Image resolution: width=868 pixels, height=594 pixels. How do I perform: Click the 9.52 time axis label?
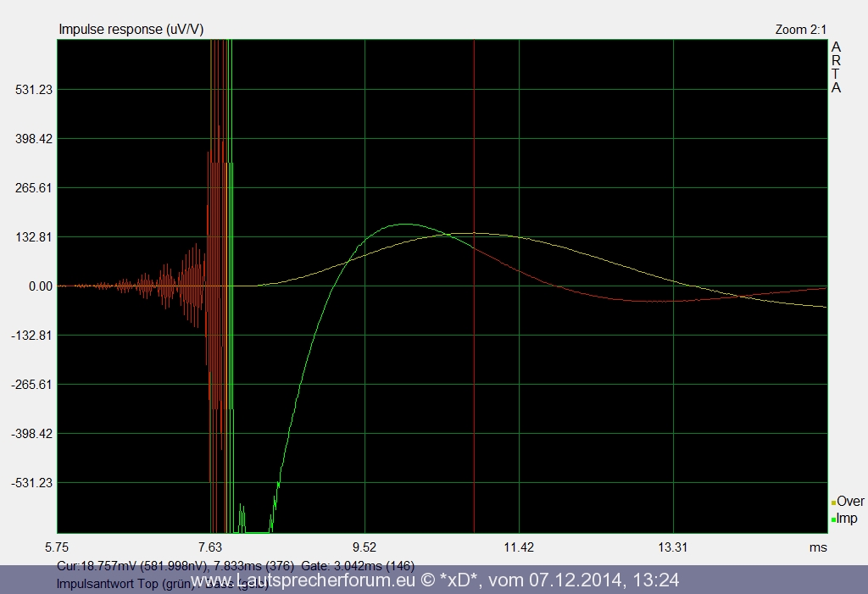[x=364, y=547]
